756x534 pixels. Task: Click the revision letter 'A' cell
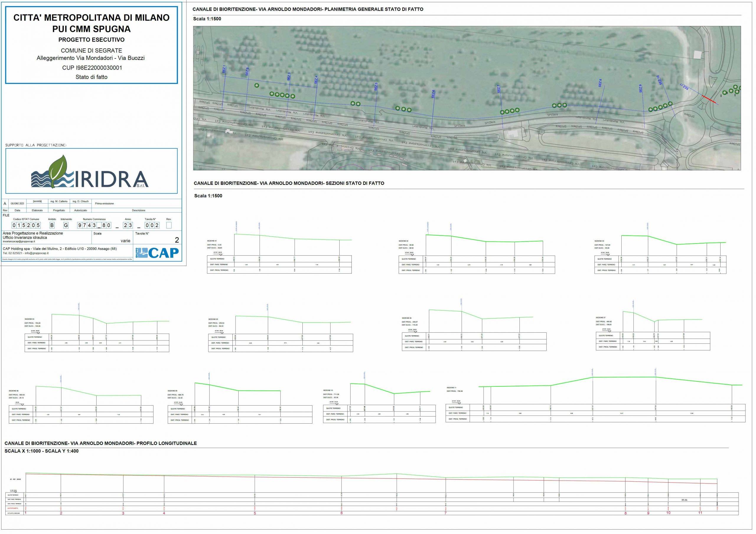(5, 204)
